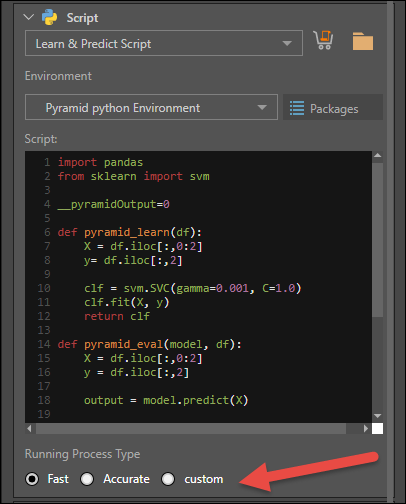Click the Packages list icon
This screenshot has width=406, height=504.
[x=297, y=108]
